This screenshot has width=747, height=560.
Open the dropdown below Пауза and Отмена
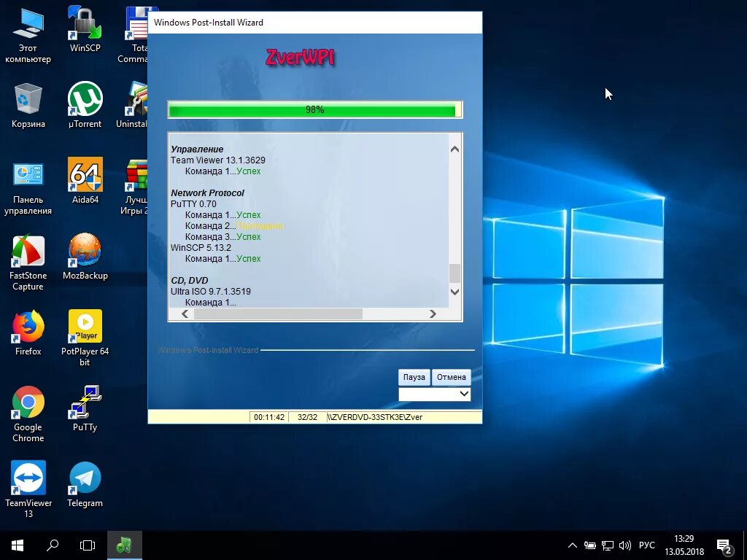435,394
